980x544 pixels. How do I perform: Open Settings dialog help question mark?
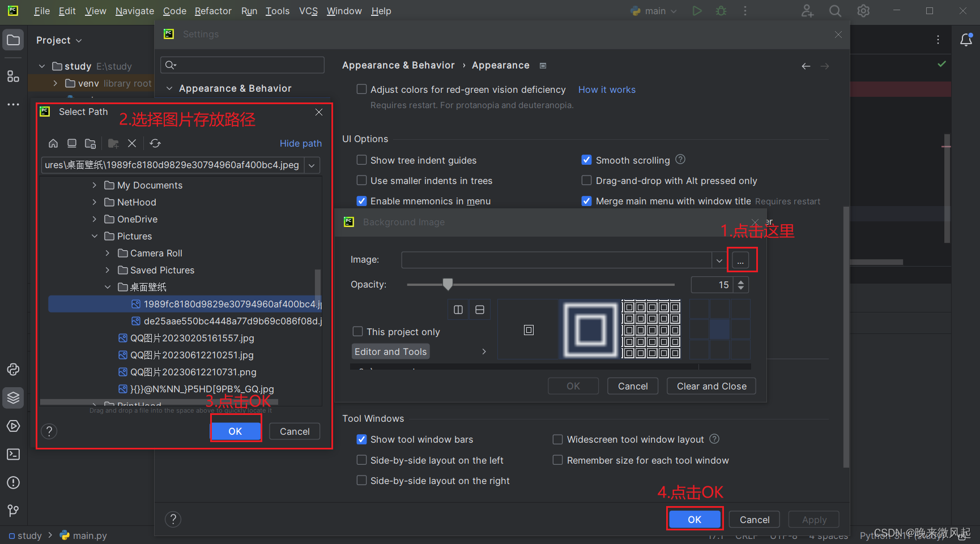[x=173, y=519]
